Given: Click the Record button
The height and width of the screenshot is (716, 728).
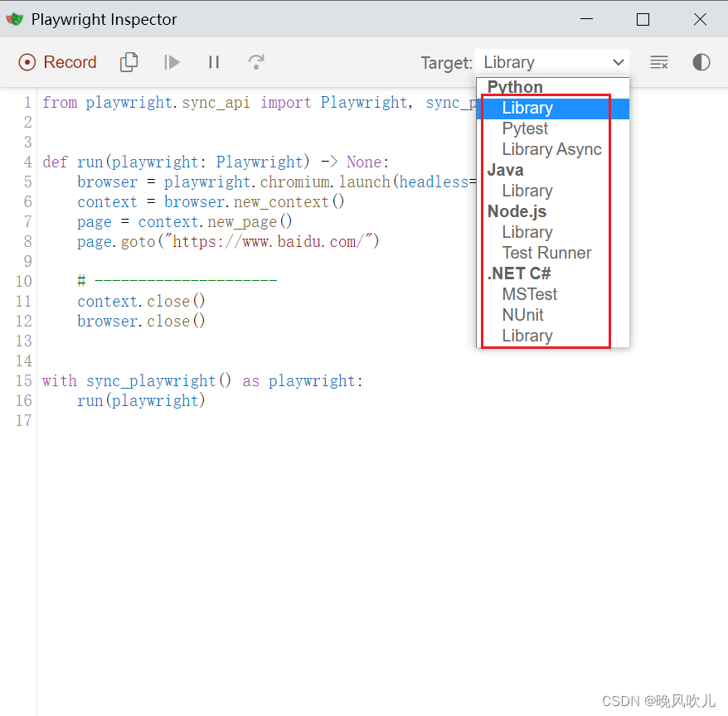Looking at the screenshot, I should (57, 62).
